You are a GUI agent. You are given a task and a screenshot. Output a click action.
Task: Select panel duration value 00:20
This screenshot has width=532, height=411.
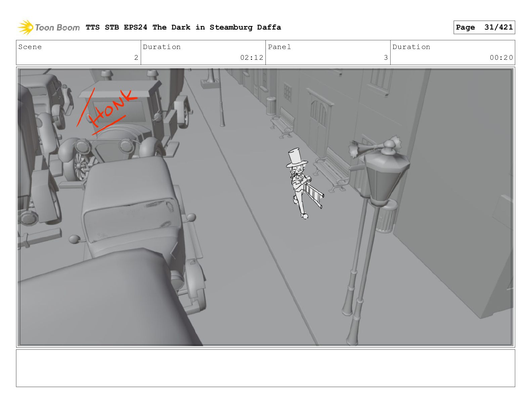point(501,57)
